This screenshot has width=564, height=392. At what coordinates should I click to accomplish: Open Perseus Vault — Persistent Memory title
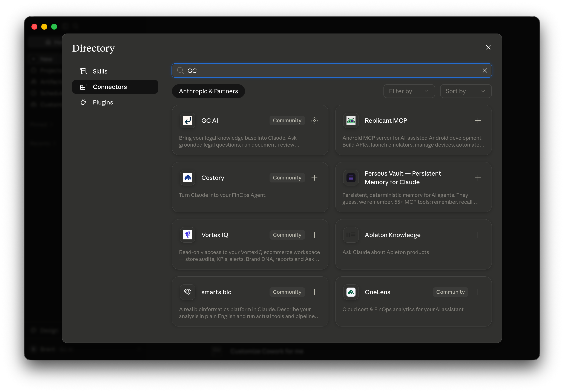[403, 178]
